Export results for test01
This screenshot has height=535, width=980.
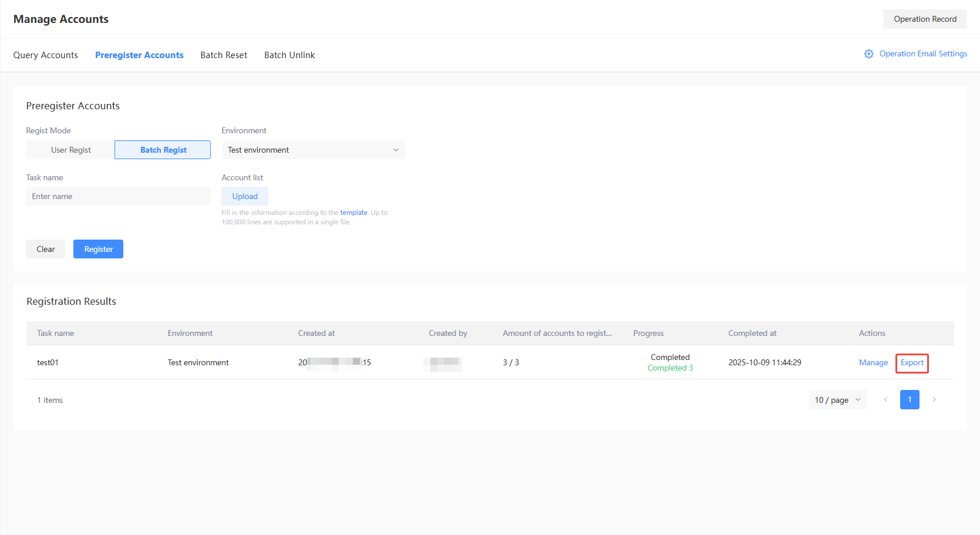[x=912, y=363]
